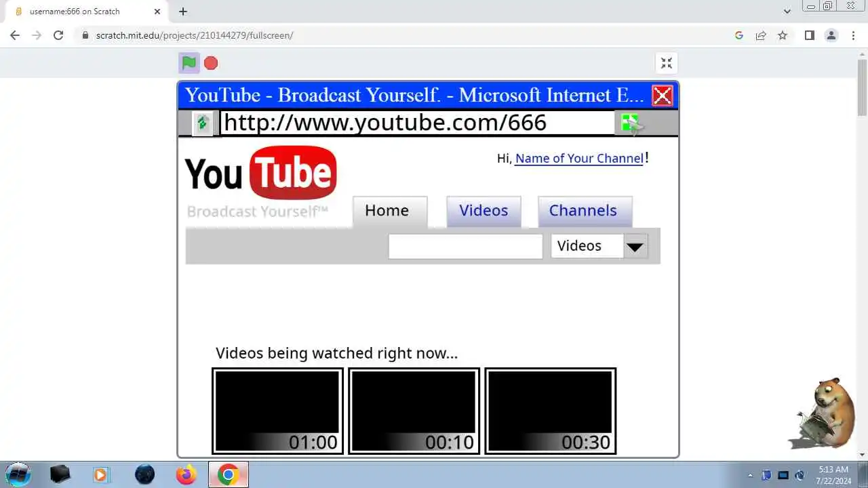
Task: Click the blue display tray icon
Action: (783, 475)
